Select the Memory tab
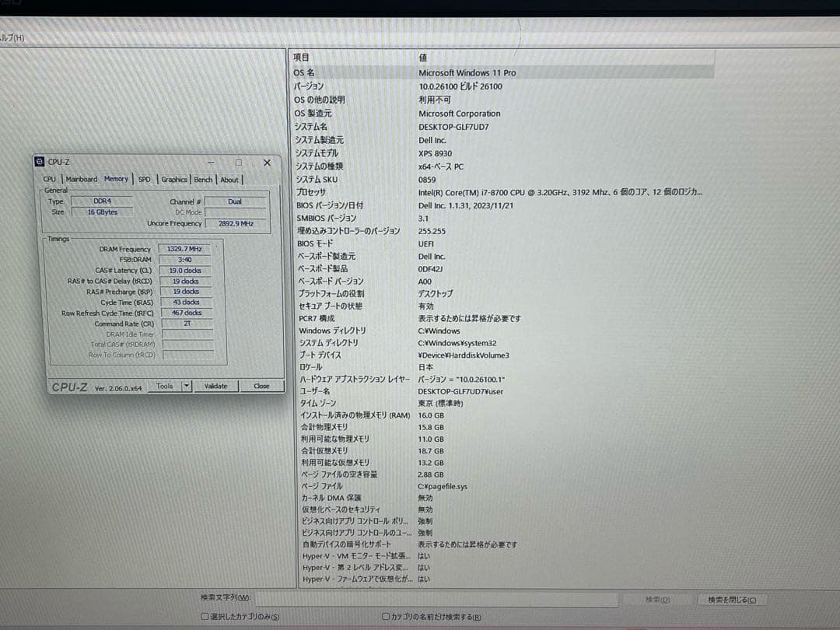 pyautogui.click(x=116, y=179)
